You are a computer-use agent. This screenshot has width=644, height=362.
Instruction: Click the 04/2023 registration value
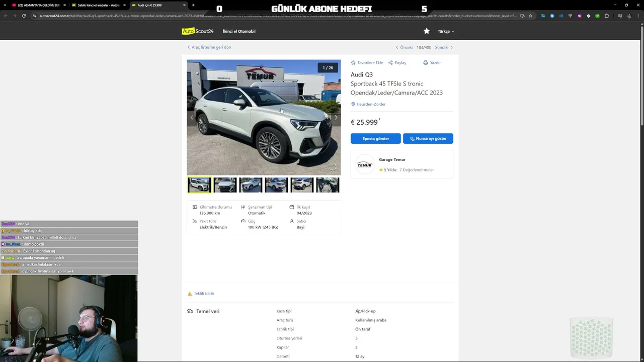pos(304,213)
